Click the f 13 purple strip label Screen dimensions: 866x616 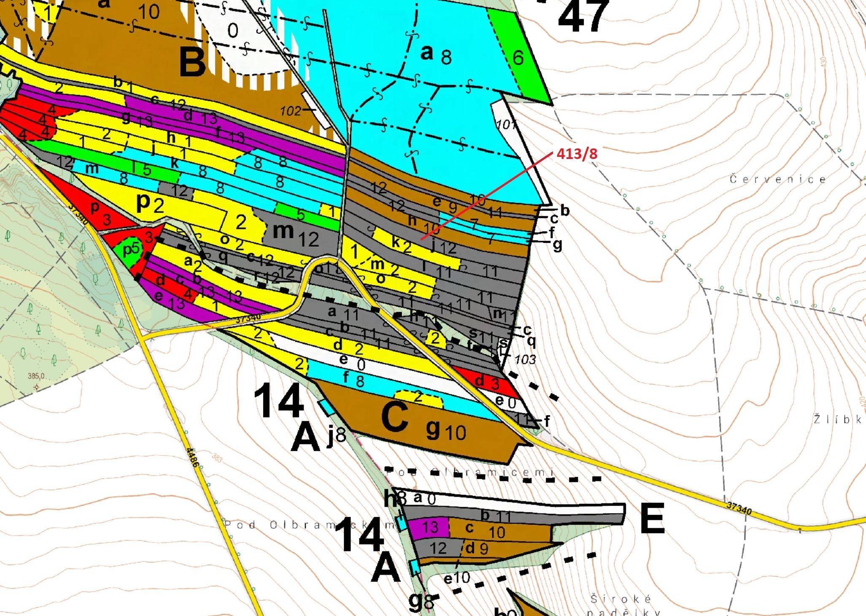pyautogui.click(x=230, y=134)
